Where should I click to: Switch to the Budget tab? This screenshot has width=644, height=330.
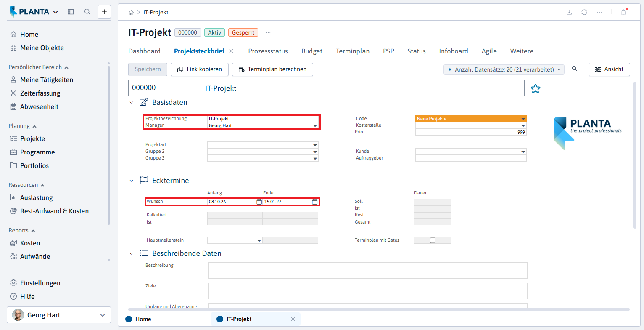tap(312, 51)
